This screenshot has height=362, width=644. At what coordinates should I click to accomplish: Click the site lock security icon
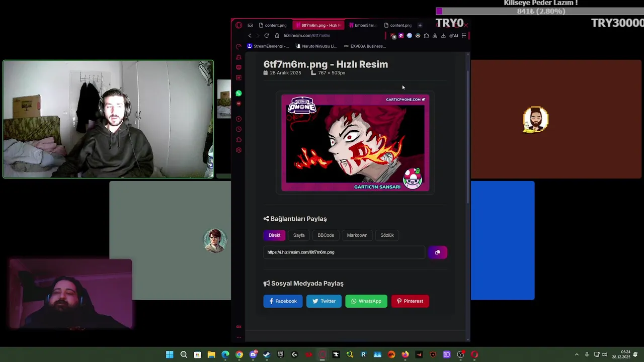tap(277, 36)
